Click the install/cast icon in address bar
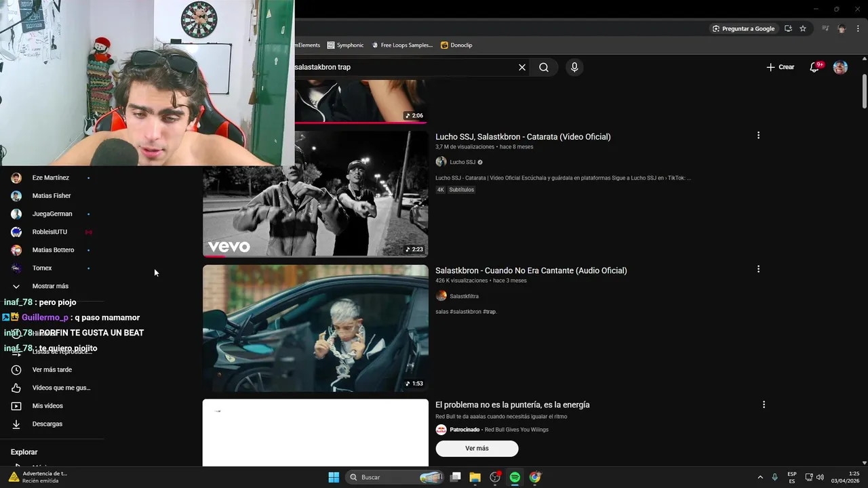 click(788, 28)
